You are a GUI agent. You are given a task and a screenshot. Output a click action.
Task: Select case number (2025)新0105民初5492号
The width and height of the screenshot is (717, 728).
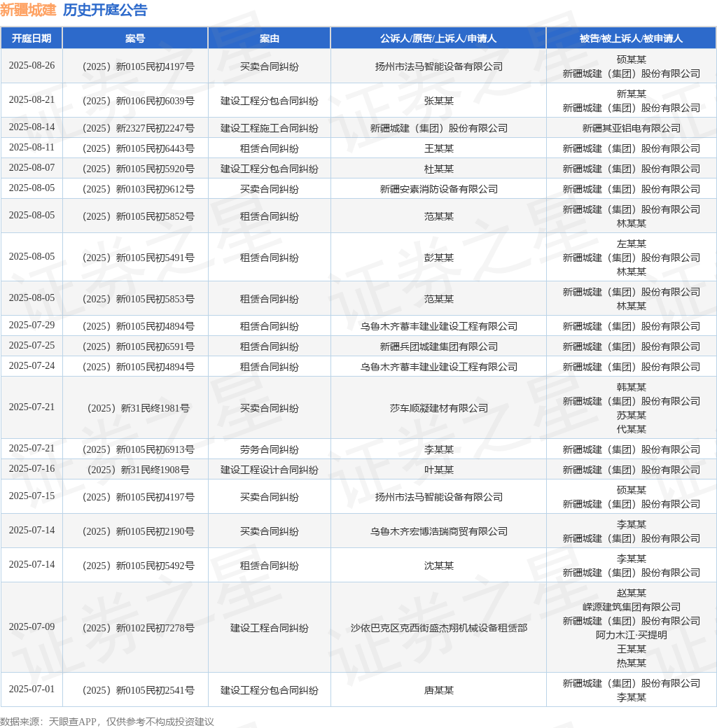pos(139,566)
